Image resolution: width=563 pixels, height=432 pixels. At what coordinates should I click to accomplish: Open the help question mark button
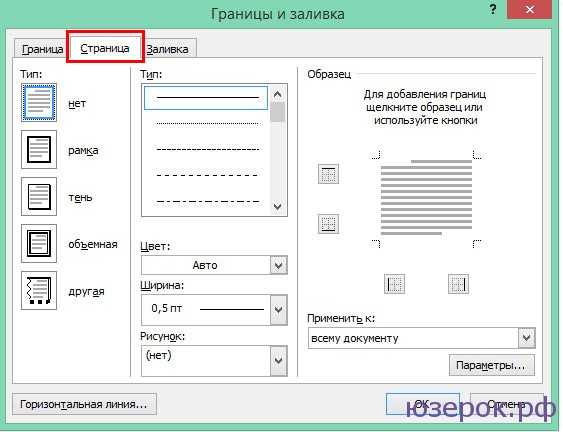coord(493,10)
